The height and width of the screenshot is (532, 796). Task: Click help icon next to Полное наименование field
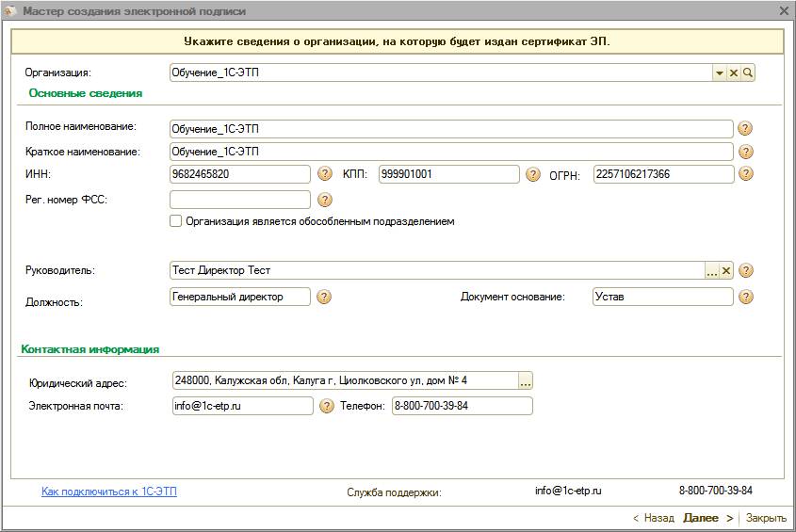[746, 129]
